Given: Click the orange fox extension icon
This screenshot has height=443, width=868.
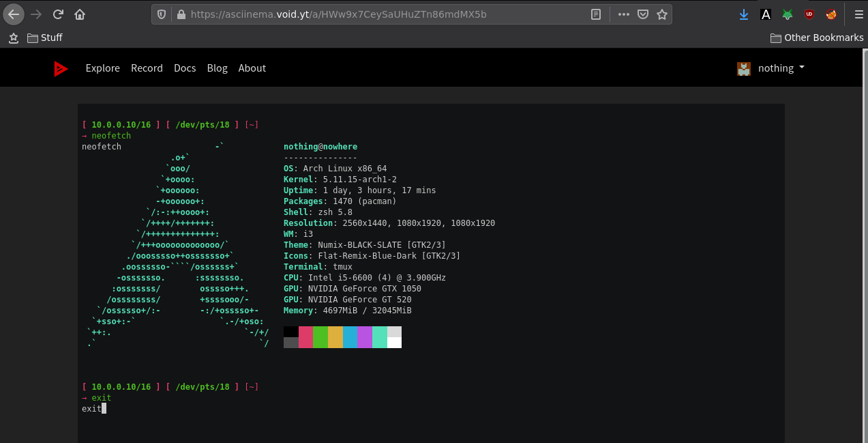Looking at the screenshot, I should click(831, 14).
